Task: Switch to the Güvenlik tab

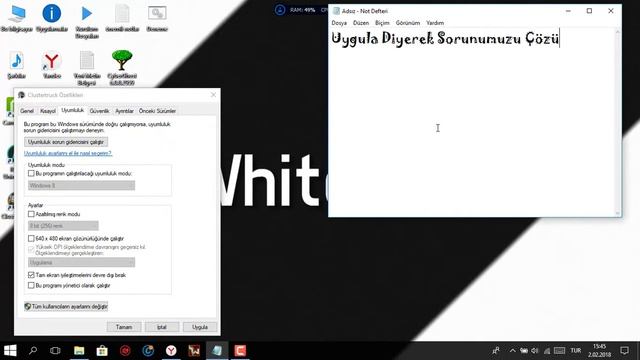Action: (x=99, y=111)
